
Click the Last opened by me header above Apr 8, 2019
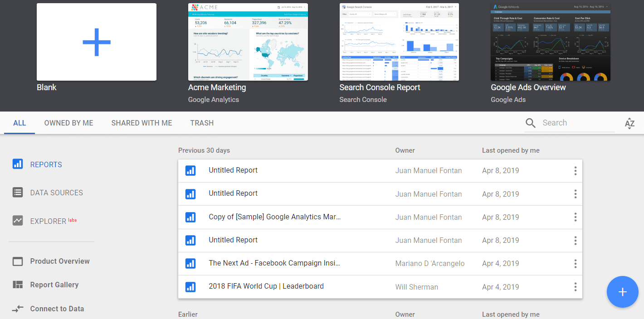pyautogui.click(x=511, y=150)
